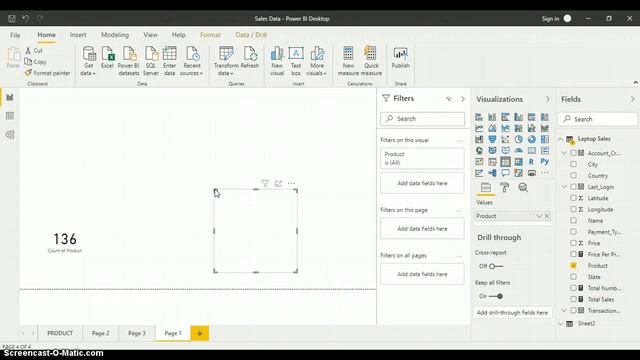Collapse the Laptop Sales table
Screen dimensions: 640x360
pyautogui.click(x=560, y=139)
